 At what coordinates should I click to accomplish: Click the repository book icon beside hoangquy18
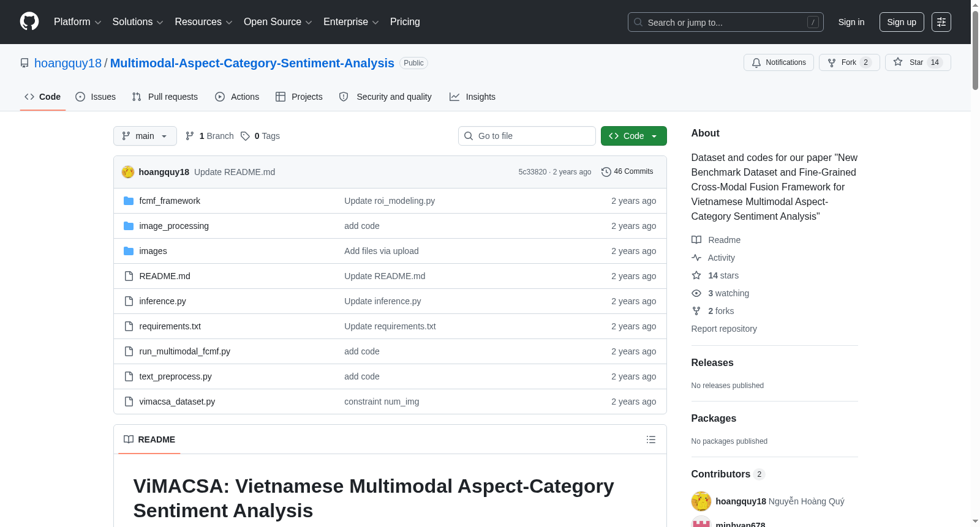[x=24, y=63]
